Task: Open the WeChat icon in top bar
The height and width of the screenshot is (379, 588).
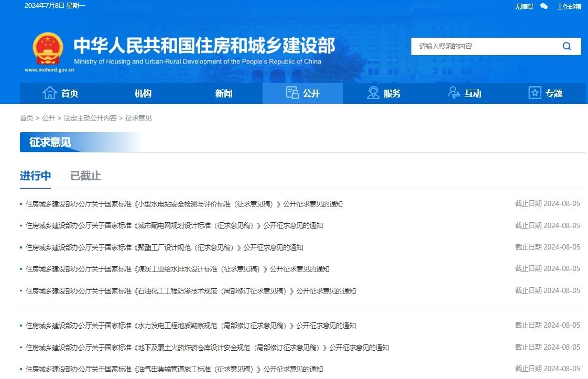Action: (x=544, y=6)
